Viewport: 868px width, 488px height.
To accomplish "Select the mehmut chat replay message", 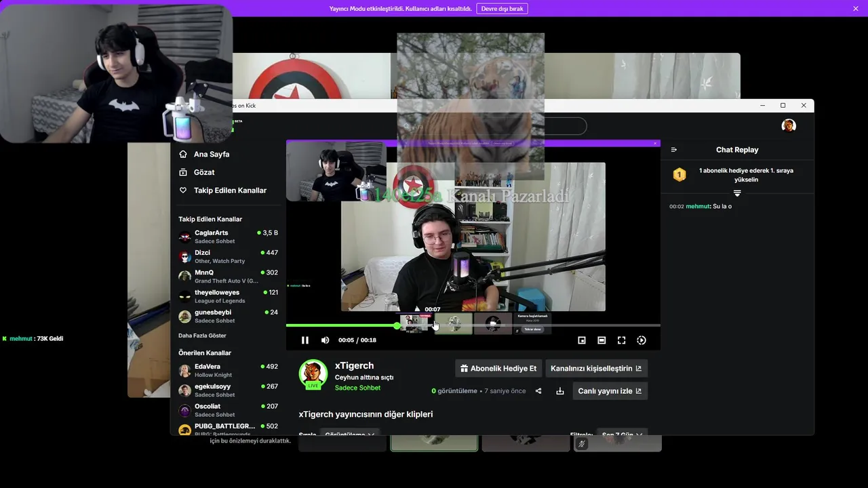I will [701, 206].
